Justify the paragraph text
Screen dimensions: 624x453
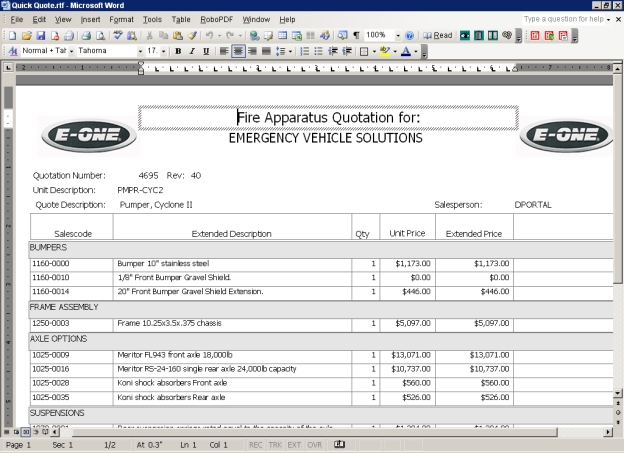click(x=266, y=51)
